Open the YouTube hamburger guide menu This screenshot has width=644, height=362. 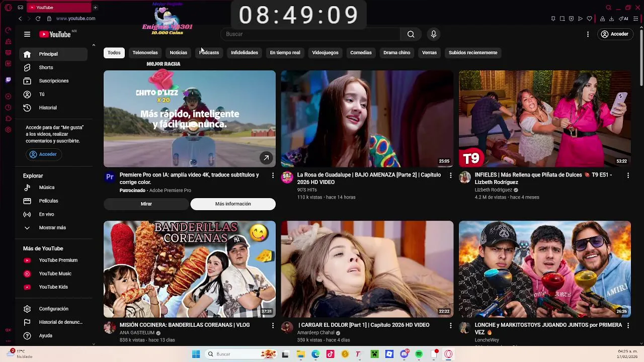tap(27, 34)
